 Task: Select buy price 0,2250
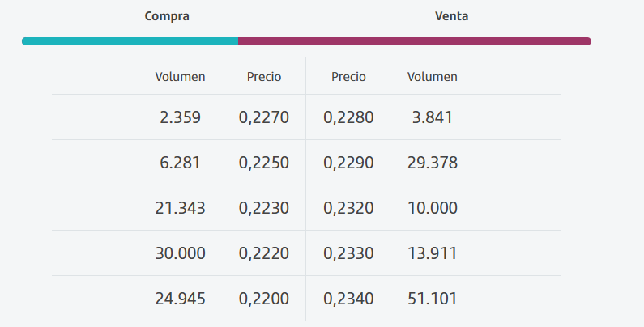[x=264, y=163]
